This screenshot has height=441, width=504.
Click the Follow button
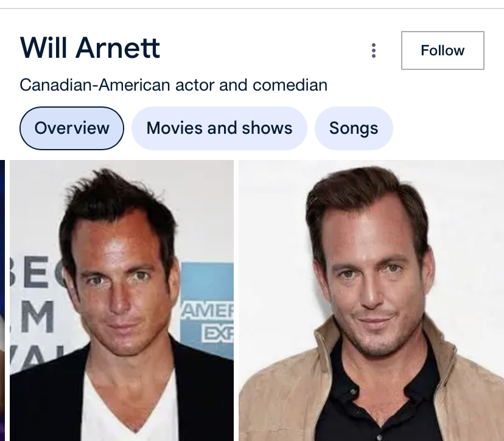pos(443,50)
